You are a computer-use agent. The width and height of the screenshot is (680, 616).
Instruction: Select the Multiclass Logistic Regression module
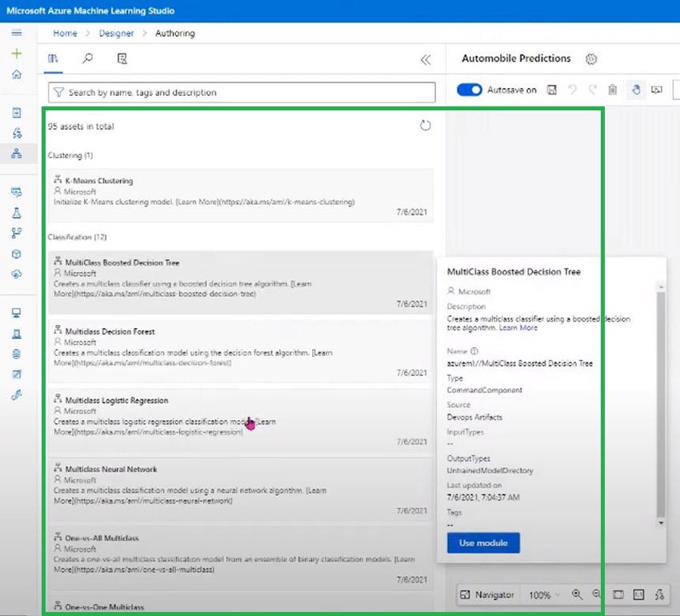point(241,419)
